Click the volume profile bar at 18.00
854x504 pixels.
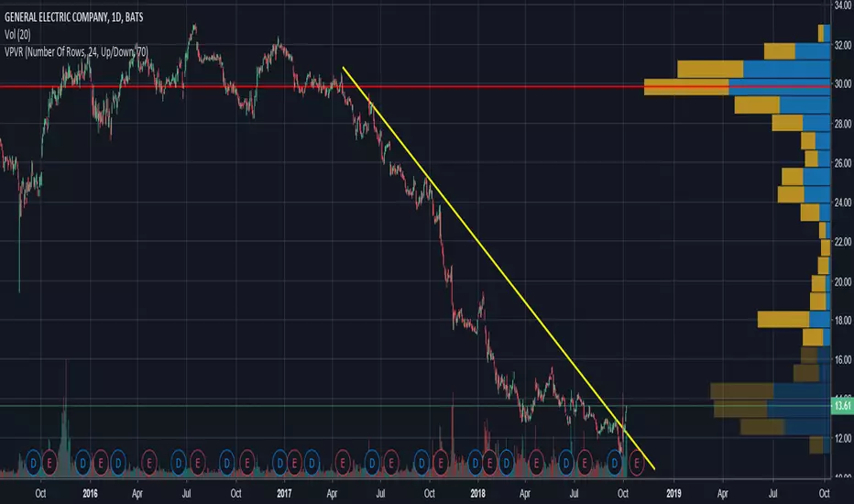pyautogui.click(x=794, y=319)
